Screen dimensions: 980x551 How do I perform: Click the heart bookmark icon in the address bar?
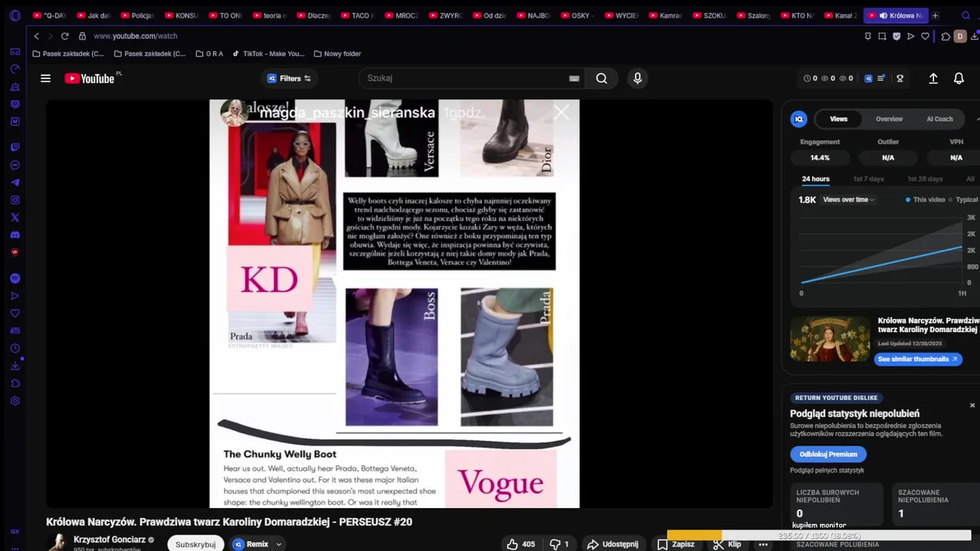coord(925,36)
